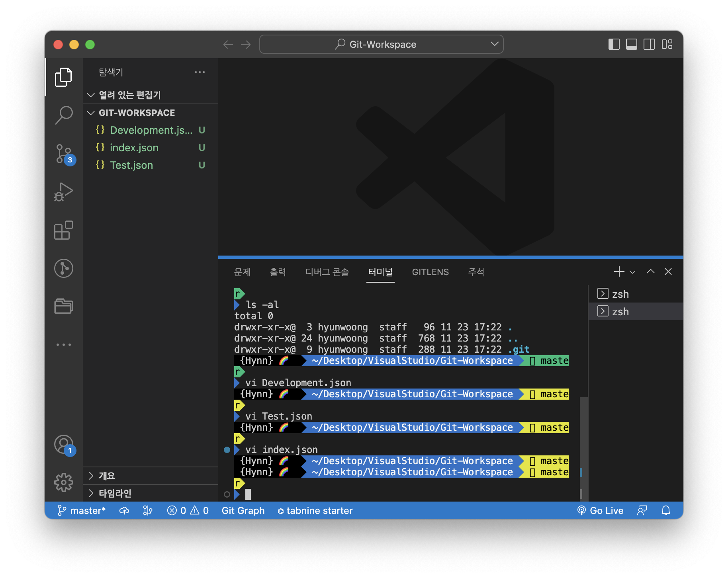Click the master* branch in status bar

tap(82, 510)
